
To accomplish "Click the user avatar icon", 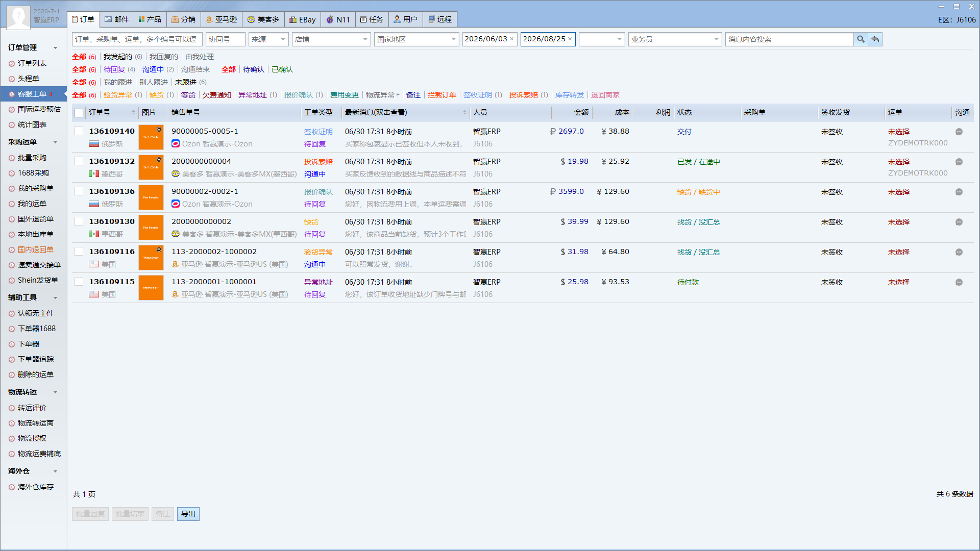I will click(18, 17).
